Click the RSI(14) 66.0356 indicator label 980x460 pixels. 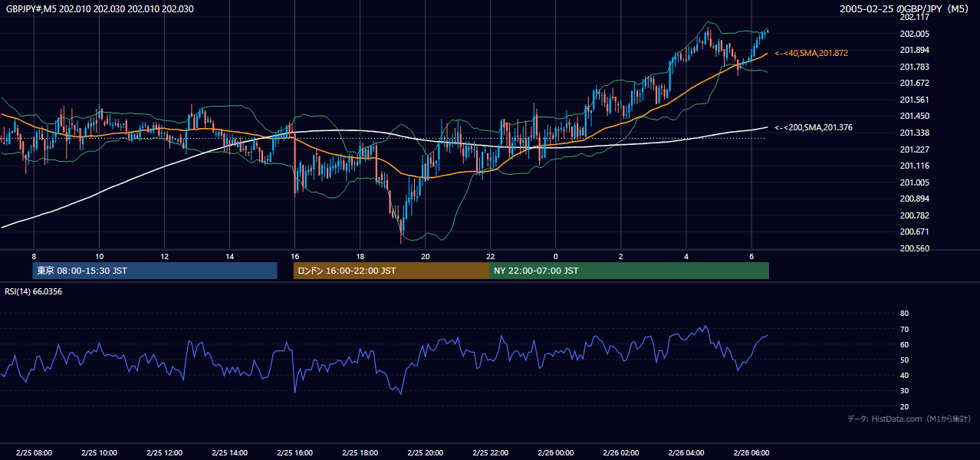[33, 291]
